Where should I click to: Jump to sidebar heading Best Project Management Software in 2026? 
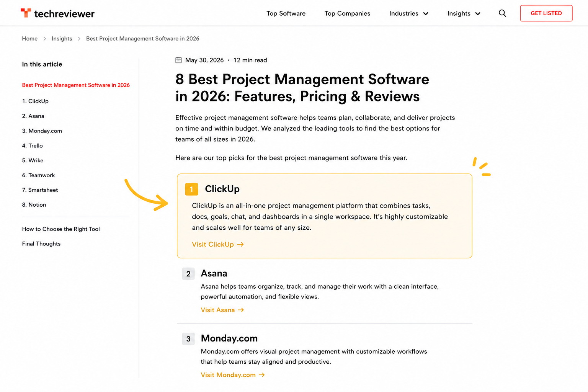pyautogui.click(x=76, y=85)
